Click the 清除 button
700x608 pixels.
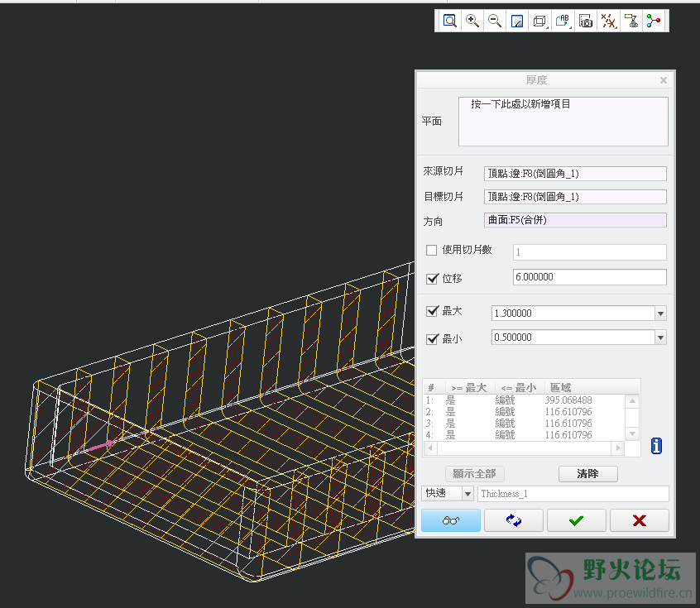click(x=588, y=474)
